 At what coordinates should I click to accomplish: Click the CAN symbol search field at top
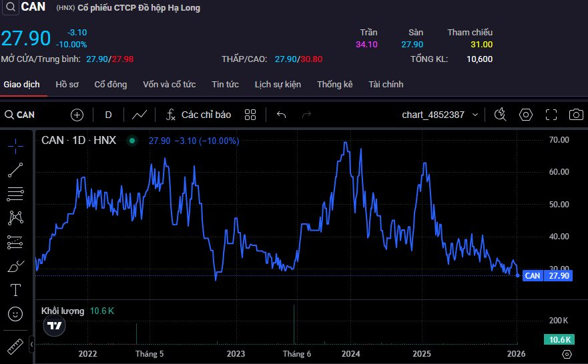point(27,8)
